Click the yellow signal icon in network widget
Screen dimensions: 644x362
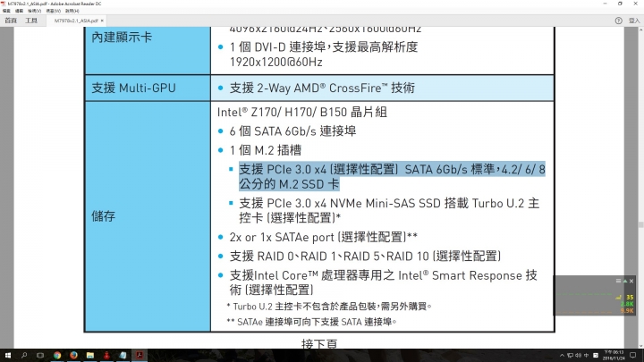tap(619, 297)
